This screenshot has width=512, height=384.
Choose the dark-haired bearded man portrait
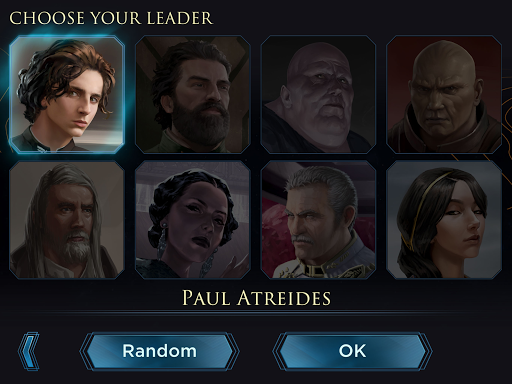pyautogui.click(x=193, y=95)
